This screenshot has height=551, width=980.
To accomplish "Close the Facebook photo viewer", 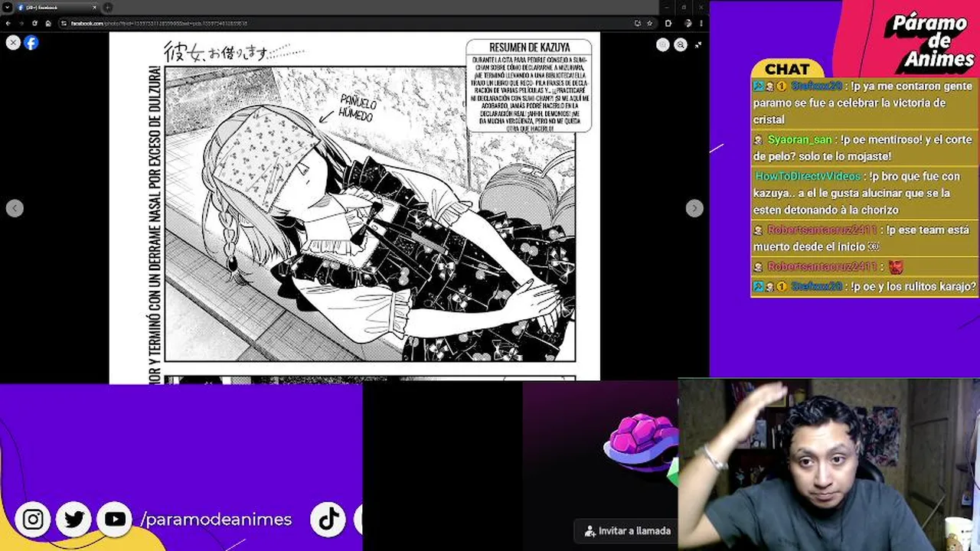I will click(x=13, y=43).
